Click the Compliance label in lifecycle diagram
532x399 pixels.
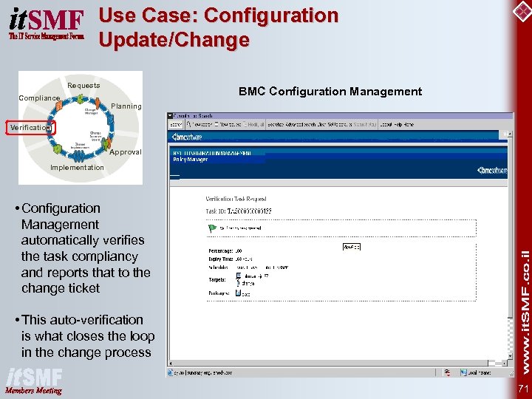(x=39, y=98)
